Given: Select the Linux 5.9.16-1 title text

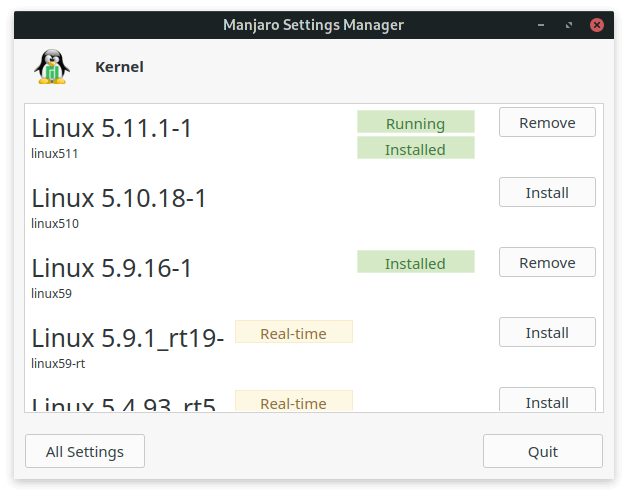Looking at the screenshot, I should 112,268.
